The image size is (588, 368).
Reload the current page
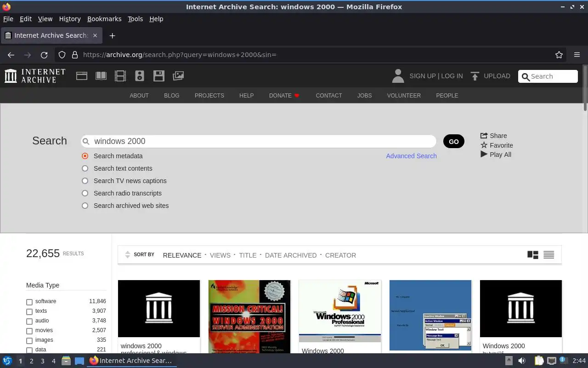tap(44, 55)
